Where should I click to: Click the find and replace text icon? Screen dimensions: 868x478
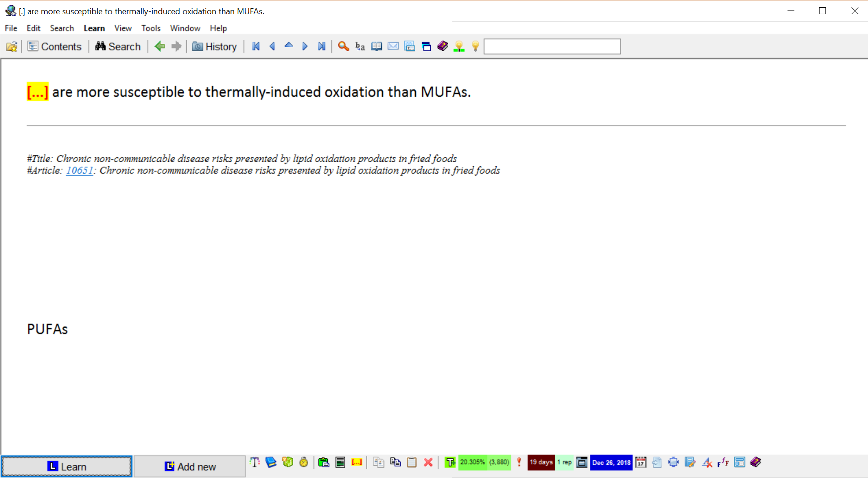tap(360, 46)
